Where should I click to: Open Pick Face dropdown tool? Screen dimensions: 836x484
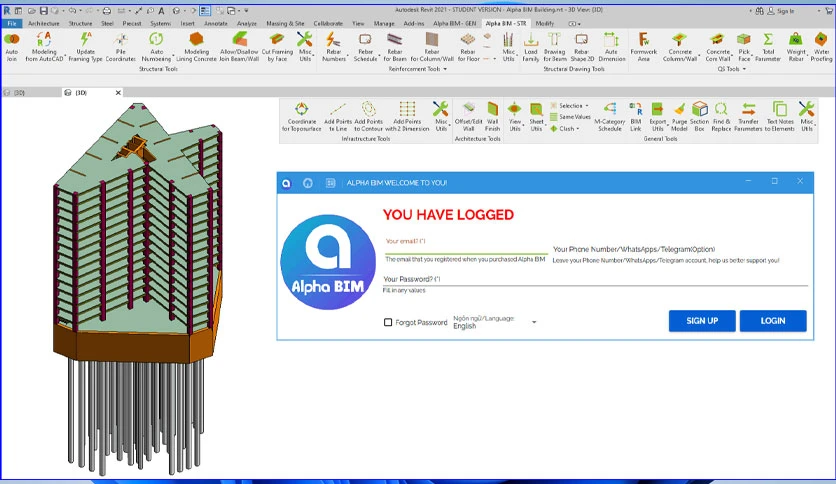(744, 46)
